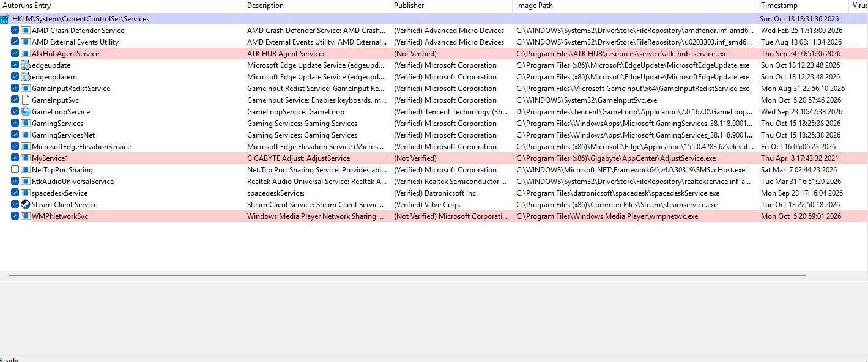Select the MyService1 entry icon
Image resolution: width=868 pixels, height=362 pixels.
click(26, 158)
